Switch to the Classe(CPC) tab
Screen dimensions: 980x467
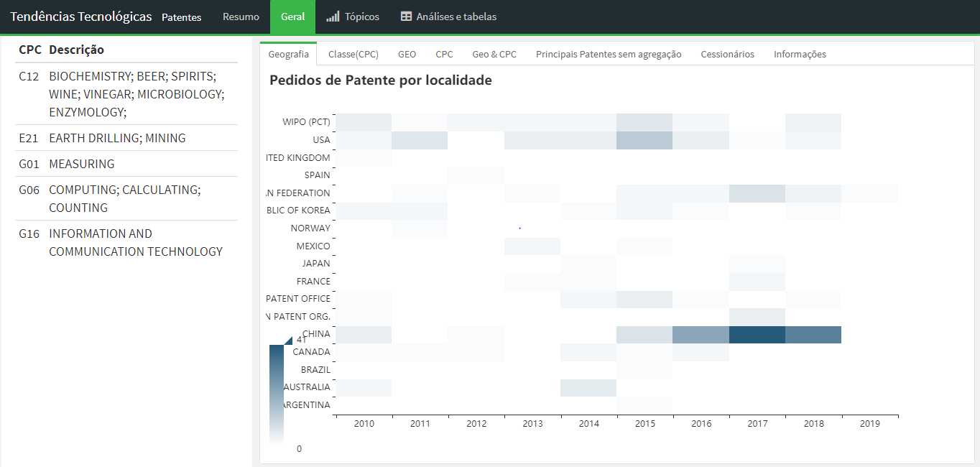point(353,54)
